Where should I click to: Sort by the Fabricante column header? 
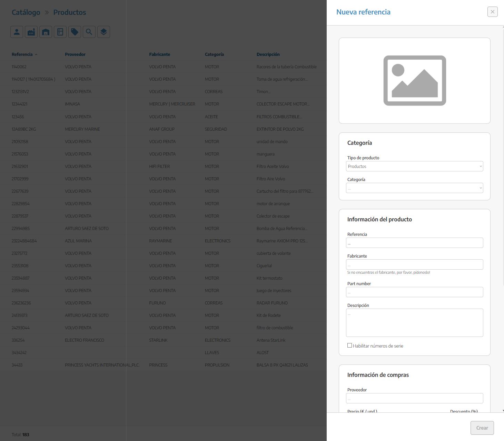point(160,54)
